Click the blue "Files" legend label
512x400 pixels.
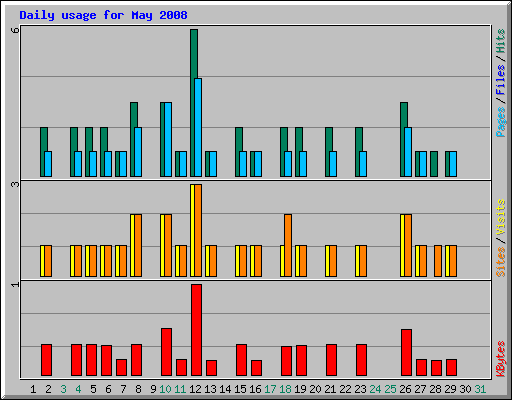tap(500, 80)
